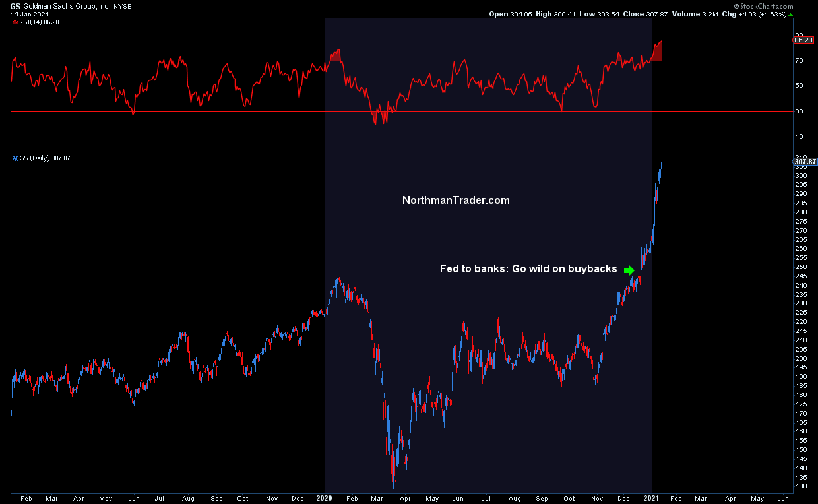Click the 130 price axis label
Viewport: 818px width, 504px height.
(800, 486)
